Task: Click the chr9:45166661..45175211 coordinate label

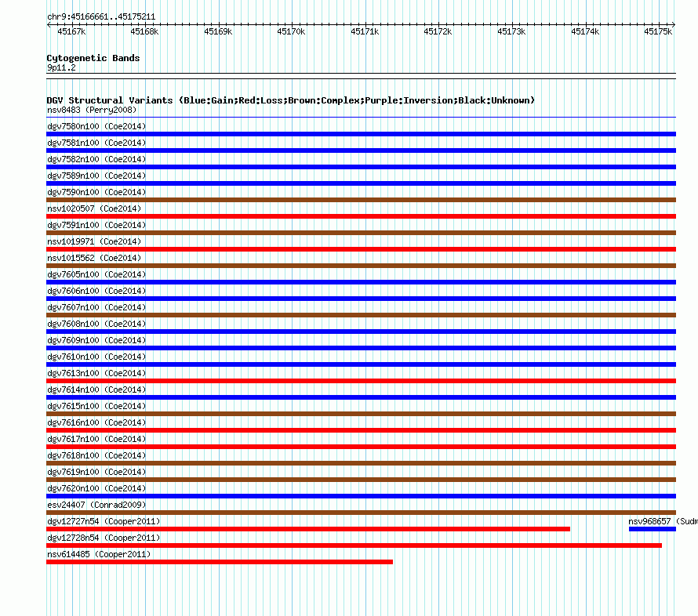Action: click(101, 17)
